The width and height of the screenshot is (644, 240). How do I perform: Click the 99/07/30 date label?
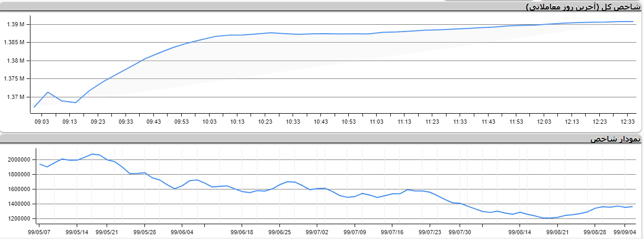click(460, 232)
